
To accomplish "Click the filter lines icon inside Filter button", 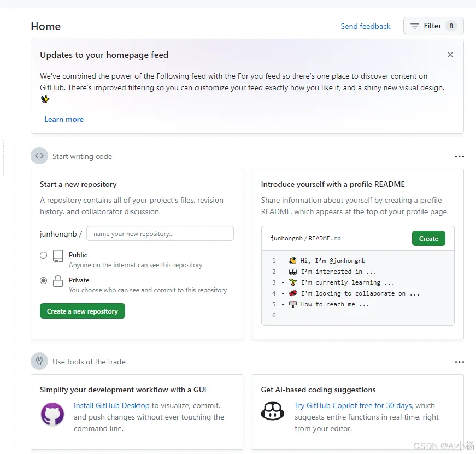I will (x=414, y=26).
